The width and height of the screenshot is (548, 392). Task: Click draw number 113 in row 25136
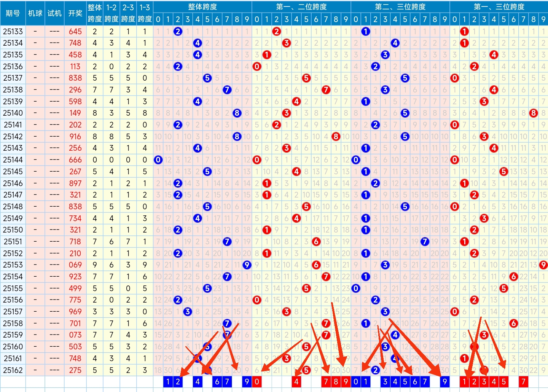[x=75, y=67]
